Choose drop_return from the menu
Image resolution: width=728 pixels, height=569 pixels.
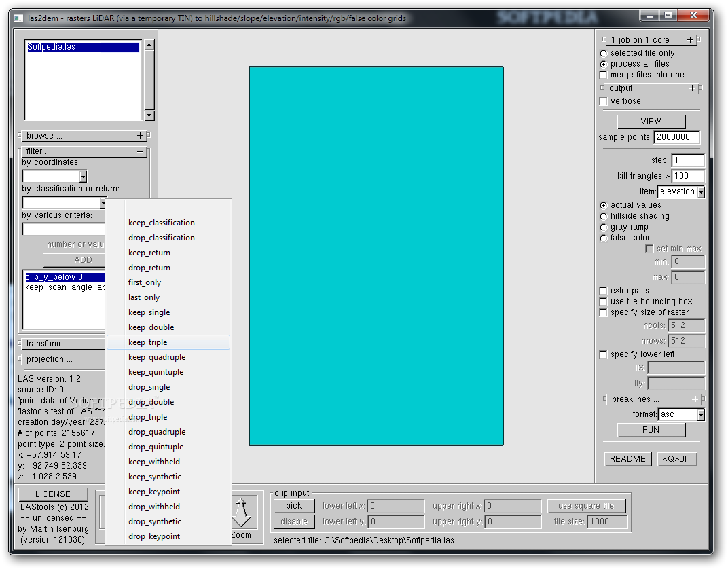click(168, 268)
